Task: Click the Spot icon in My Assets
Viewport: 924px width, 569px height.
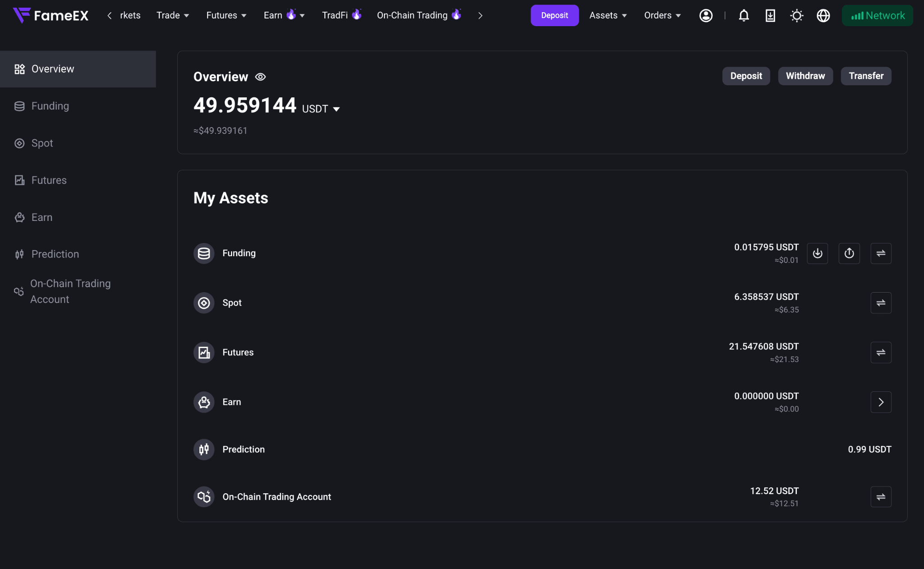Action: pyautogui.click(x=204, y=303)
